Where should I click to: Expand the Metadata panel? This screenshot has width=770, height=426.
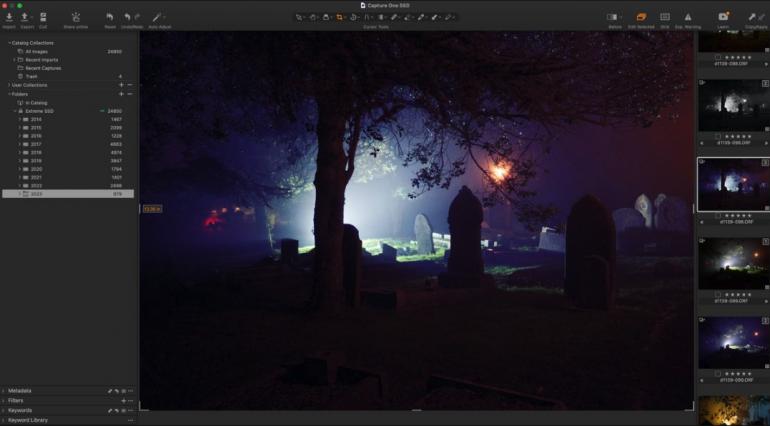tap(4, 391)
